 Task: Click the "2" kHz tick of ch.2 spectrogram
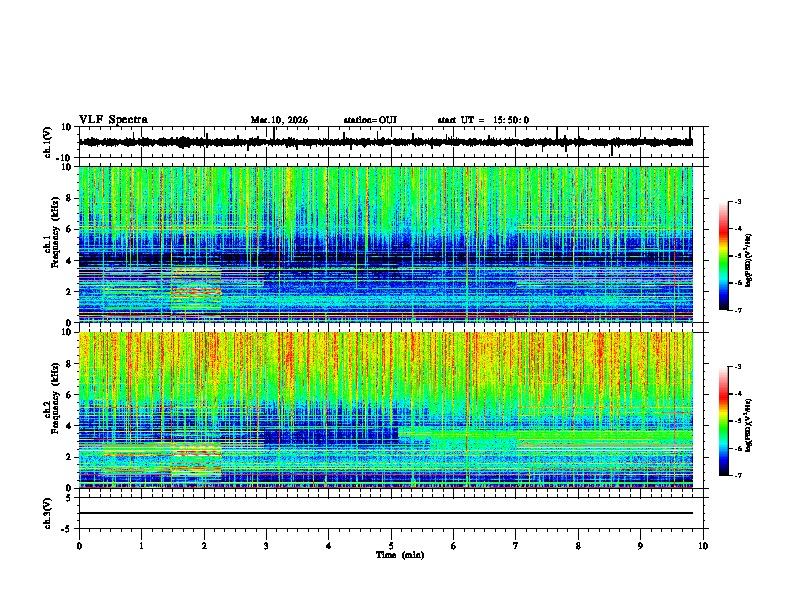pyautogui.click(x=70, y=457)
